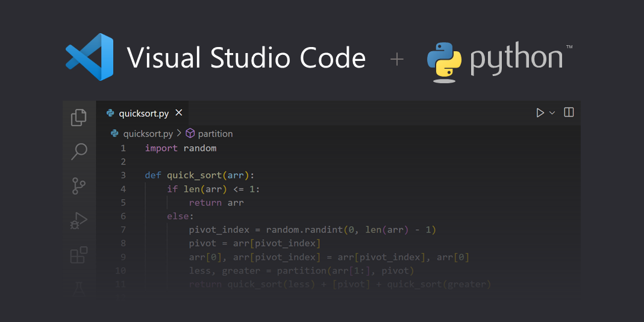
Task: Open the Extensions view icon
Action: coord(79,255)
